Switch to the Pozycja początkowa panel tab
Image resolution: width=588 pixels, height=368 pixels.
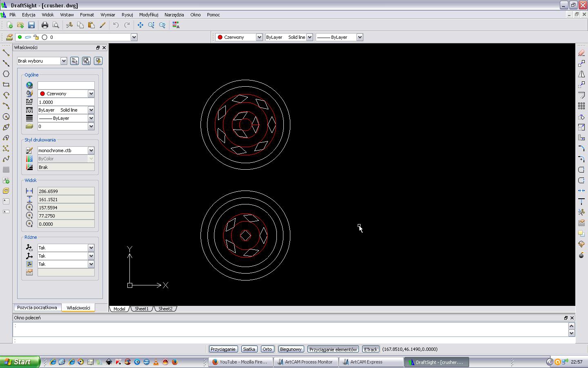pos(37,307)
